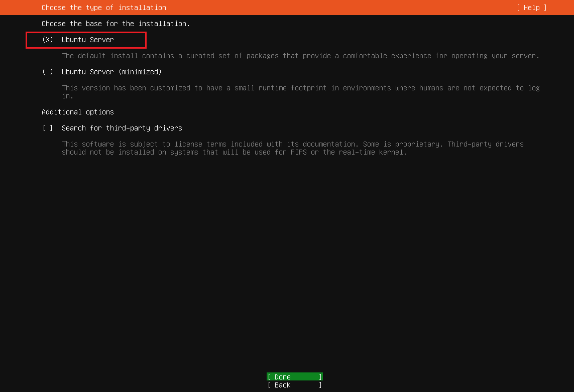
Task: Click the default install description paragraph
Action: click(x=300, y=56)
